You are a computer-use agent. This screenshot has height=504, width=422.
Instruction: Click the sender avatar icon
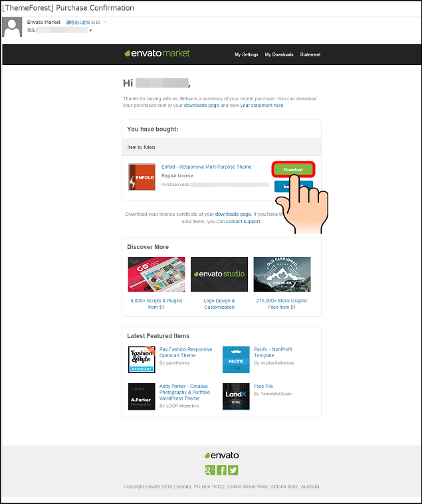pos(12,27)
